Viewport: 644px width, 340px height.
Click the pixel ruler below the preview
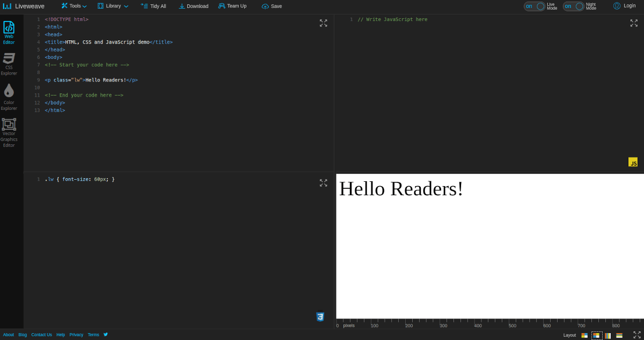click(x=490, y=323)
